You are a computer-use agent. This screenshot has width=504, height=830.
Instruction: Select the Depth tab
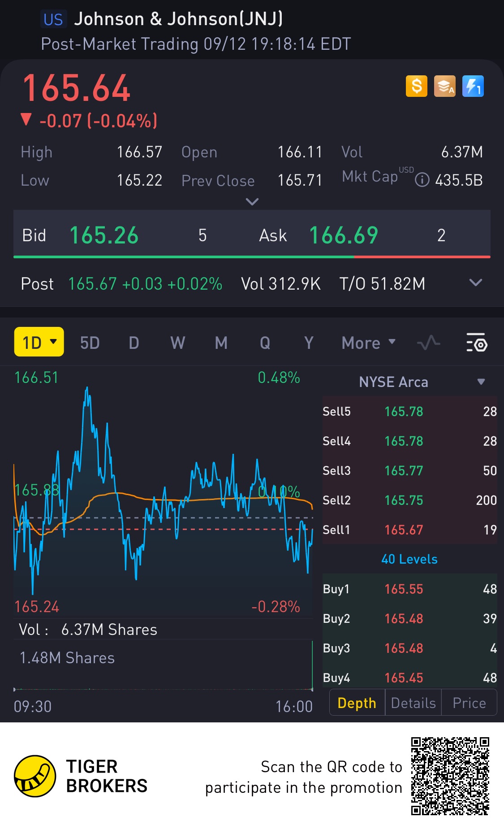point(357,703)
